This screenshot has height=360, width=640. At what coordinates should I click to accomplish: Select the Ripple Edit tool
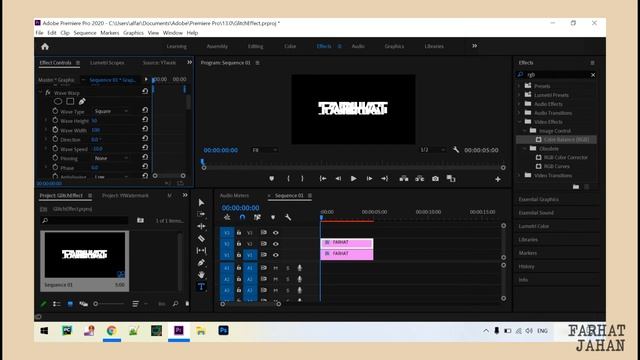point(201,226)
